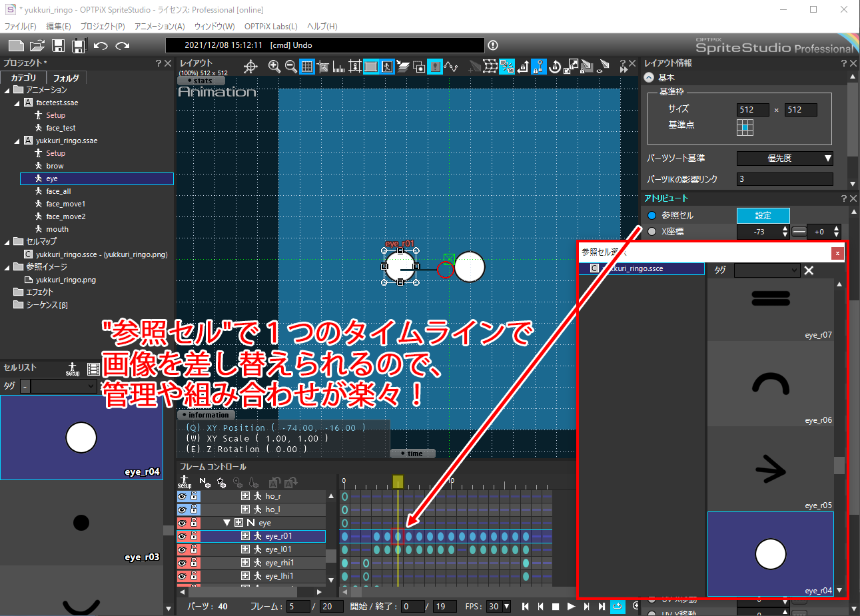Save the project with floppy icon
The width and height of the screenshot is (860, 616).
[59, 45]
